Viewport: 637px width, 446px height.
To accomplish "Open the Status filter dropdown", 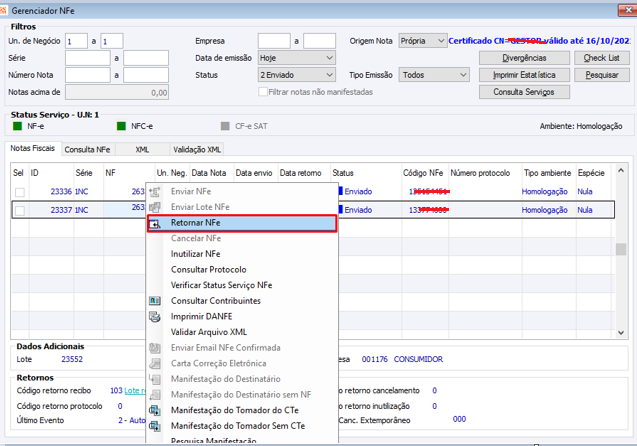I will (329, 75).
